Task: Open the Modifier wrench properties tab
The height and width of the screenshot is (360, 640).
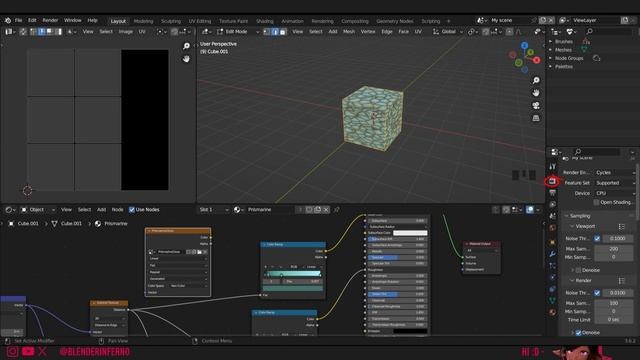Action: (x=552, y=253)
